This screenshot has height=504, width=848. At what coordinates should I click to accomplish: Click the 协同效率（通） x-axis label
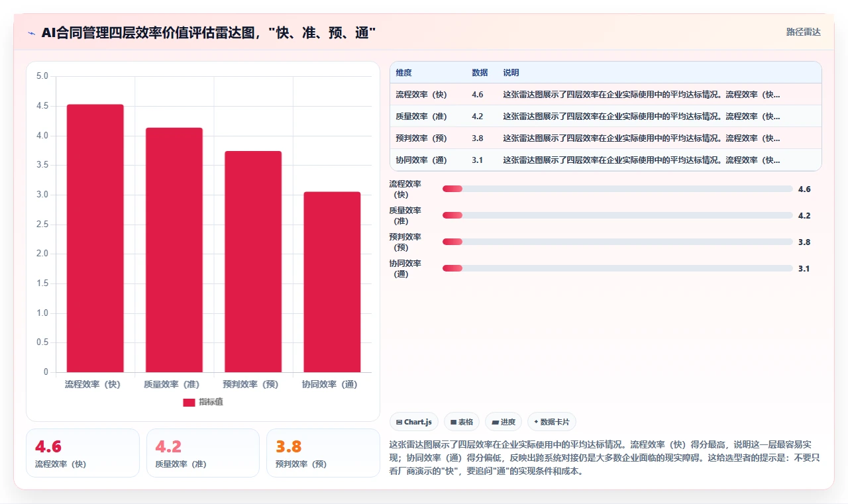click(329, 384)
